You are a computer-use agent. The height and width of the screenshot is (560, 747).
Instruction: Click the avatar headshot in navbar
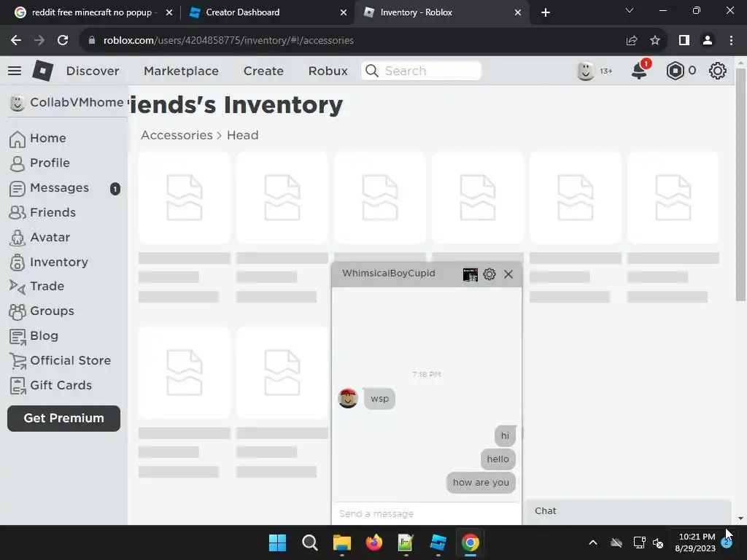586,71
